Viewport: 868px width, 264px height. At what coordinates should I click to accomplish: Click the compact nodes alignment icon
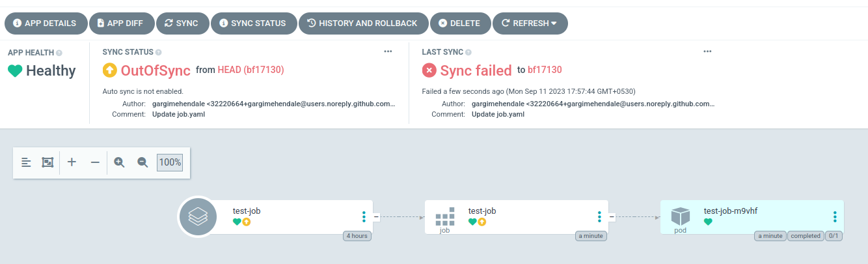(26, 162)
